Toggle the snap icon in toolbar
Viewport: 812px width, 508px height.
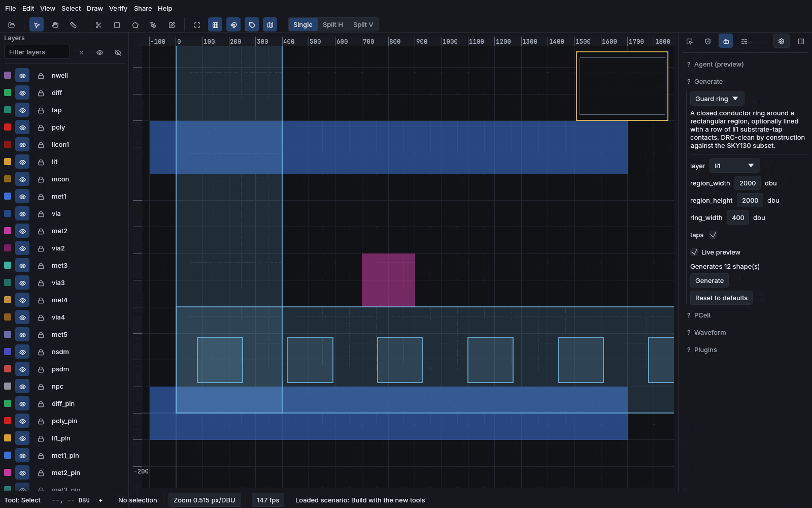(233, 25)
